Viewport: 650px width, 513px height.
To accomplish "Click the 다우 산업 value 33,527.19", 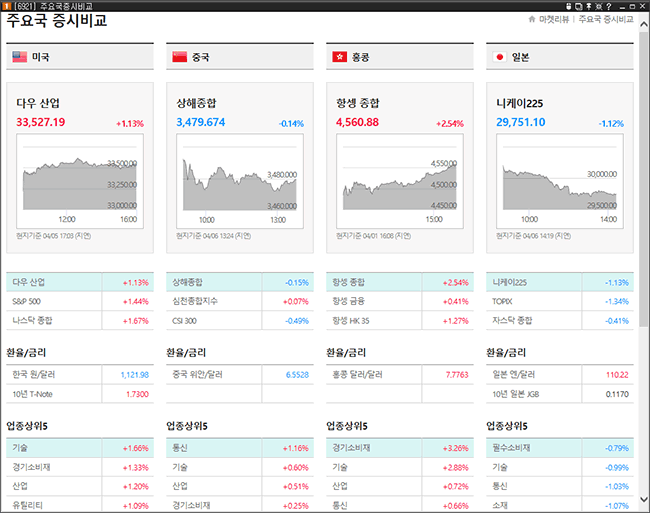I will tap(41, 122).
